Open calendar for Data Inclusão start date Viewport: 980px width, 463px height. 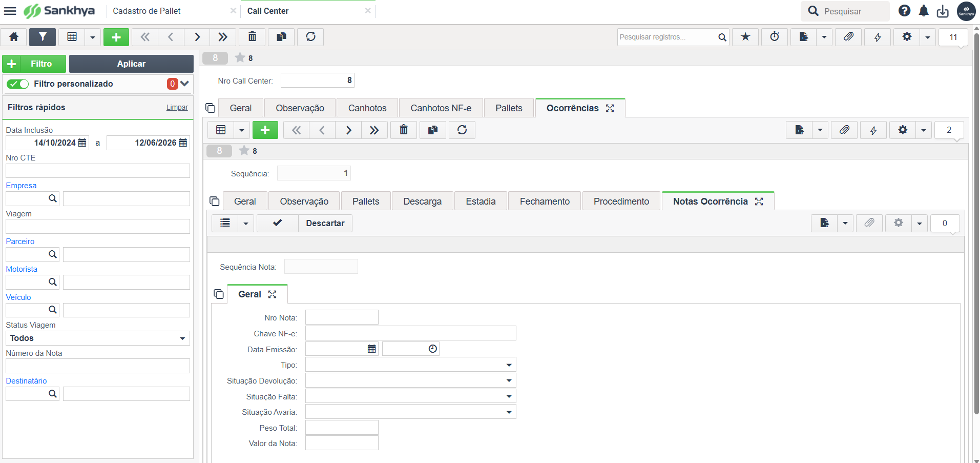(x=82, y=143)
